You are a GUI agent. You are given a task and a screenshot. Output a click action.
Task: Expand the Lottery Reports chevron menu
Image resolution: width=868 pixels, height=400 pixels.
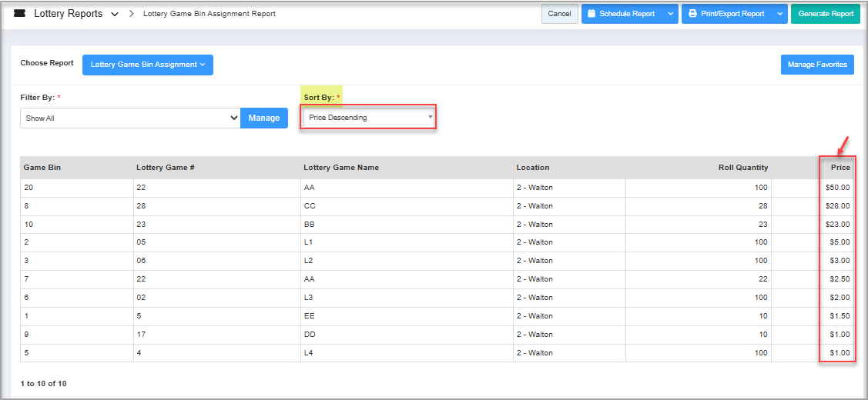point(114,15)
